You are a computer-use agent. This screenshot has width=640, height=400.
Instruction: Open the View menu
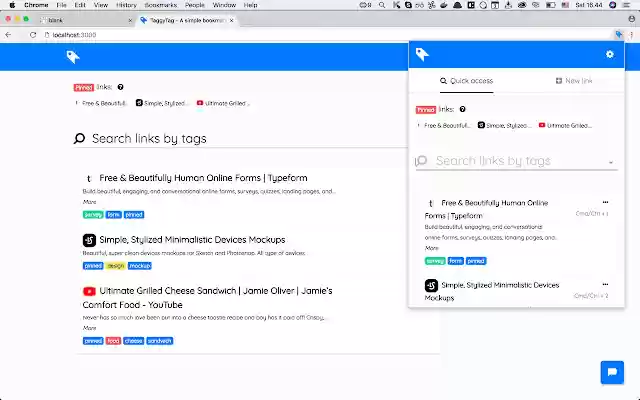(101, 5)
